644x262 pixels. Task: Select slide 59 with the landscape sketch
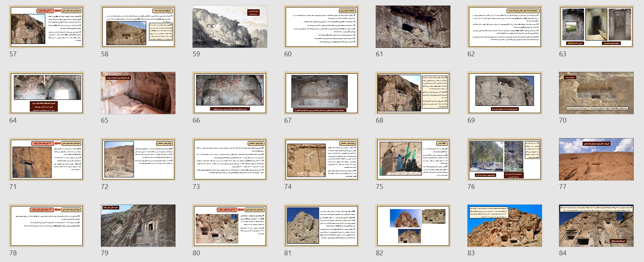[x=230, y=26]
